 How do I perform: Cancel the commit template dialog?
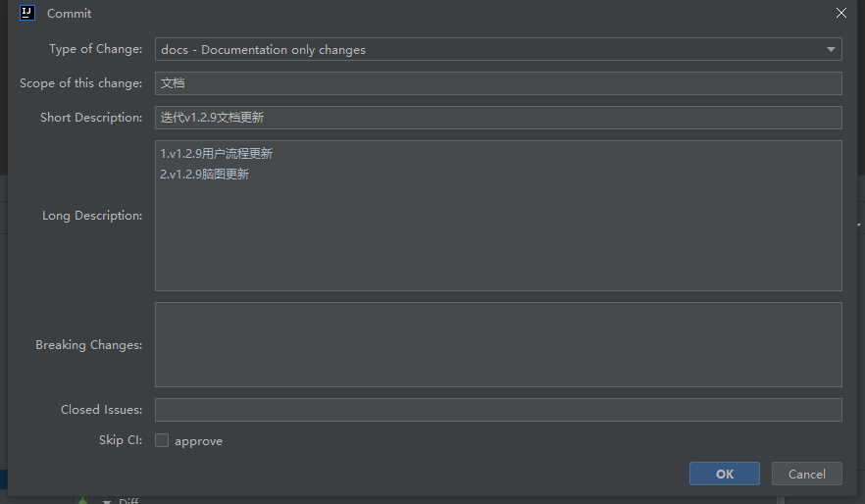(806, 474)
